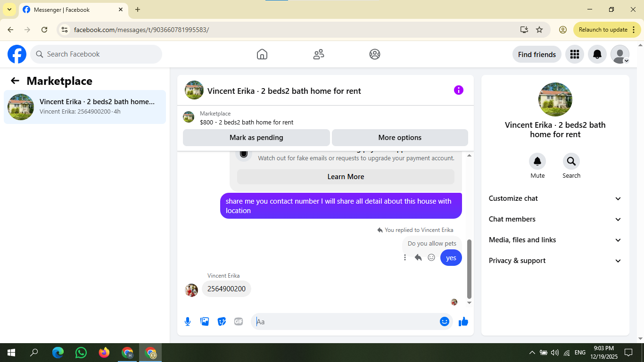Click large listing photo in right panel
The image size is (644, 362).
[555, 99]
